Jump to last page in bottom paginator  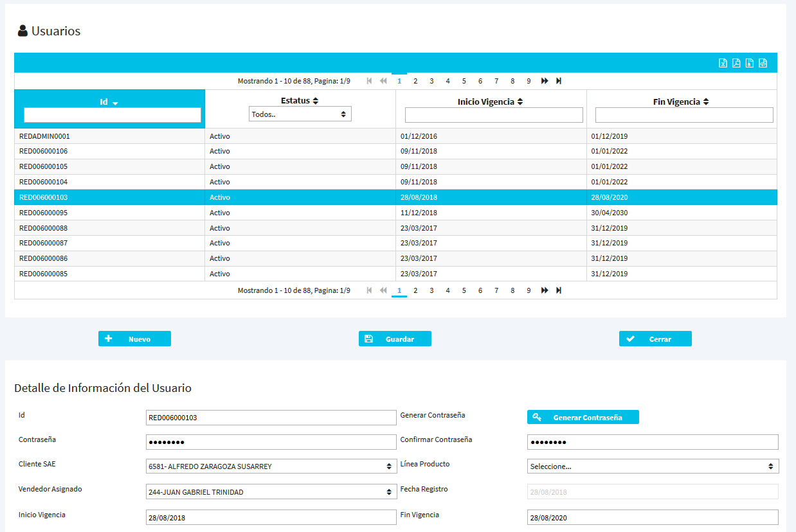click(x=559, y=290)
